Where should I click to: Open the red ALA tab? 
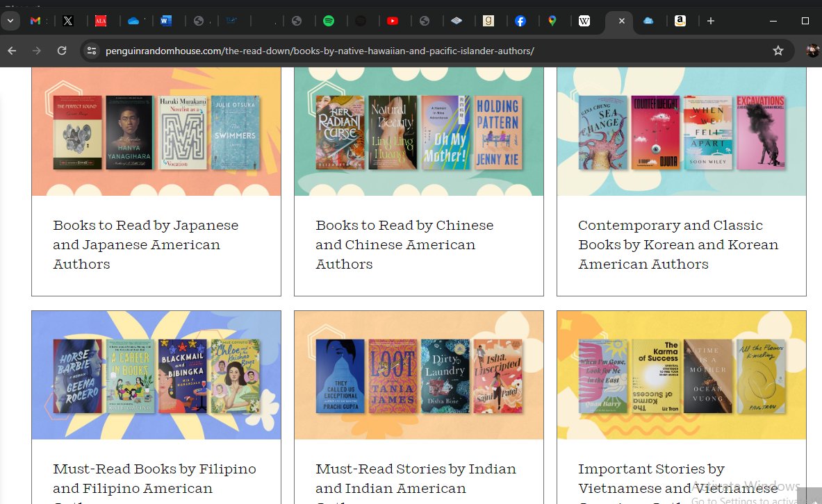(101, 21)
